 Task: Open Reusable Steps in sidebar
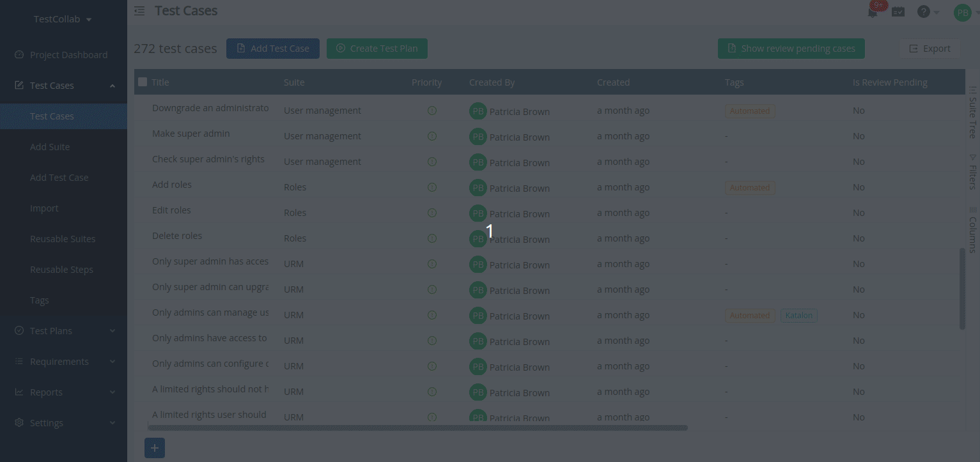coord(63,270)
